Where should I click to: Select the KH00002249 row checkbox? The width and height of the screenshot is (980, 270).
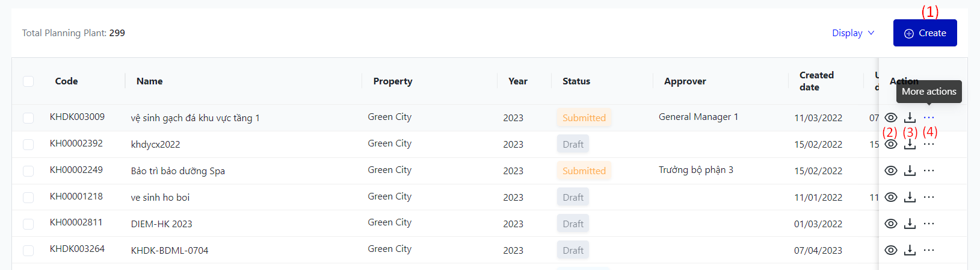pyautogui.click(x=28, y=171)
